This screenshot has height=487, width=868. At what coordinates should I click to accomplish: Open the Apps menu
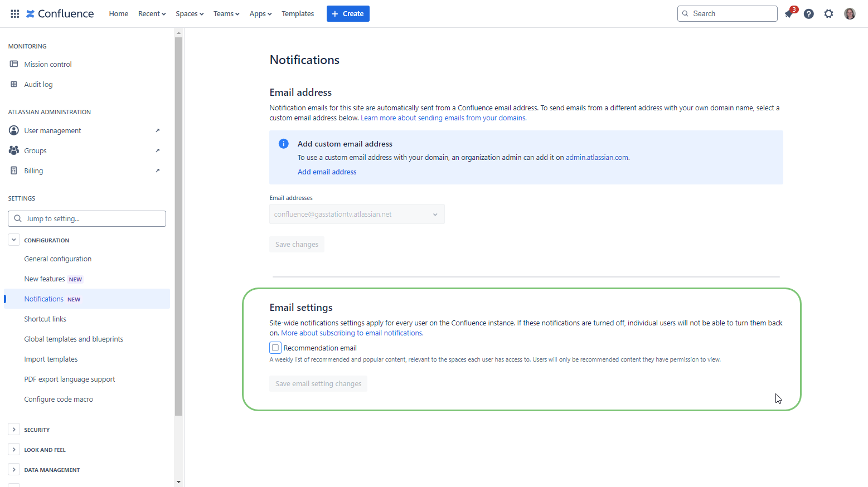point(260,13)
